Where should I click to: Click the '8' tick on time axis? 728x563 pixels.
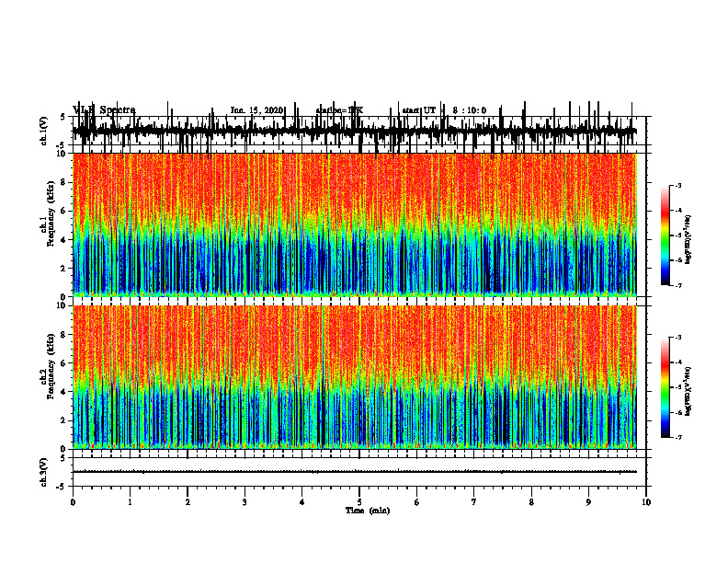pos(531,502)
